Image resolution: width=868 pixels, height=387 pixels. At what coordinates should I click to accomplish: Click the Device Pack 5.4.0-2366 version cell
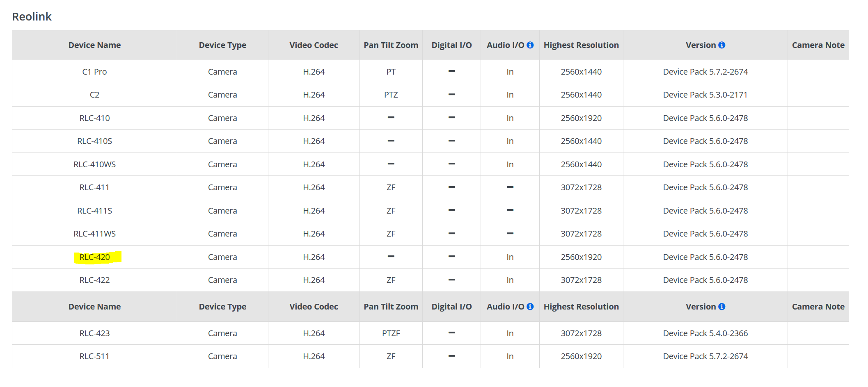(705, 333)
